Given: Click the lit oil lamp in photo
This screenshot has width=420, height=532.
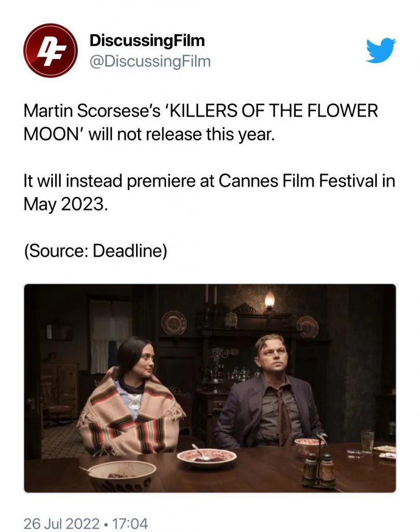Looking at the screenshot, I should pos(269,299).
